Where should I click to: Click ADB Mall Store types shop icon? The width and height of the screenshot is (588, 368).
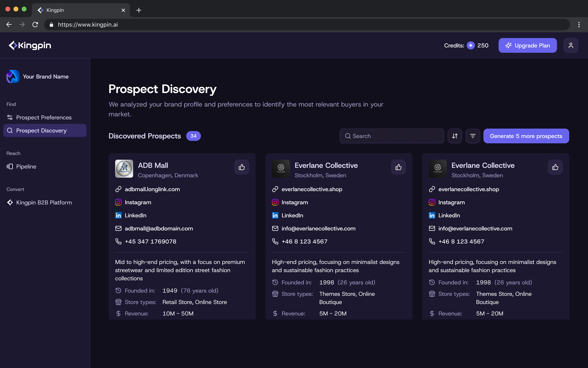click(x=118, y=302)
